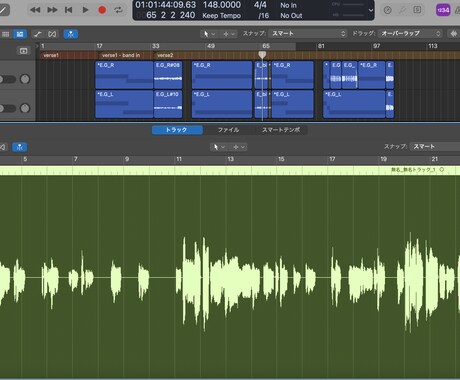Screen dimensions: 460x380
Task: Switch to the トラック editor tab
Action: pyautogui.click(x=177, y=130)
